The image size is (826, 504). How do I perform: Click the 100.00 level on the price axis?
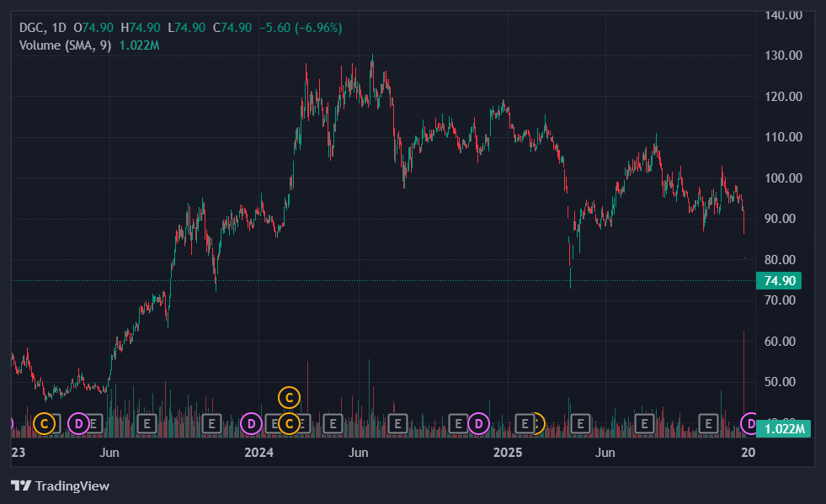(783, 178)
